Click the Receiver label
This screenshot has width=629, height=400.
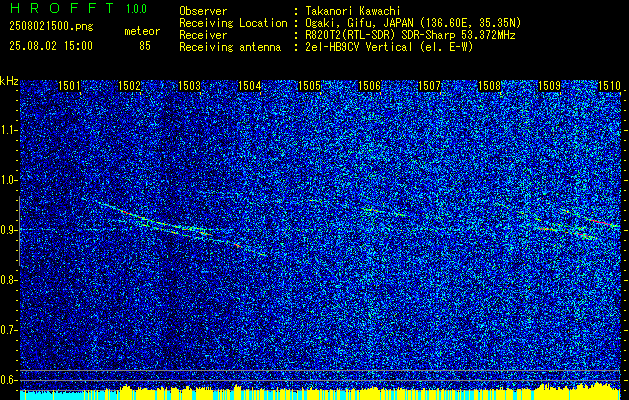coord(203,35)
